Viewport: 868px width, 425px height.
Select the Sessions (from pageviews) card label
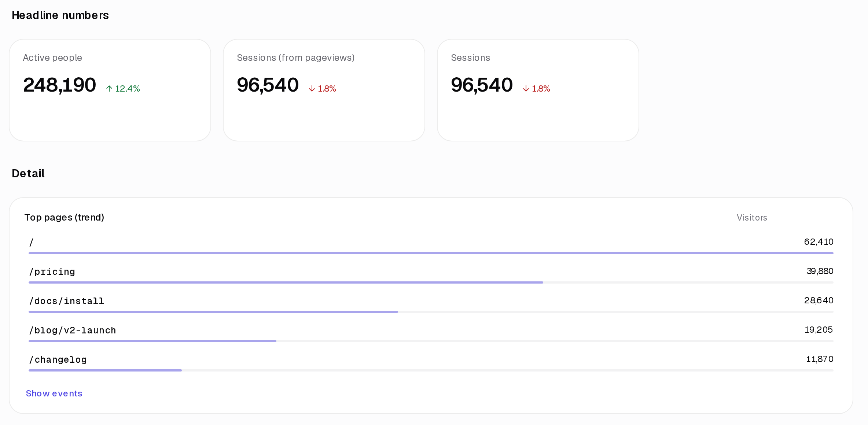295,58
